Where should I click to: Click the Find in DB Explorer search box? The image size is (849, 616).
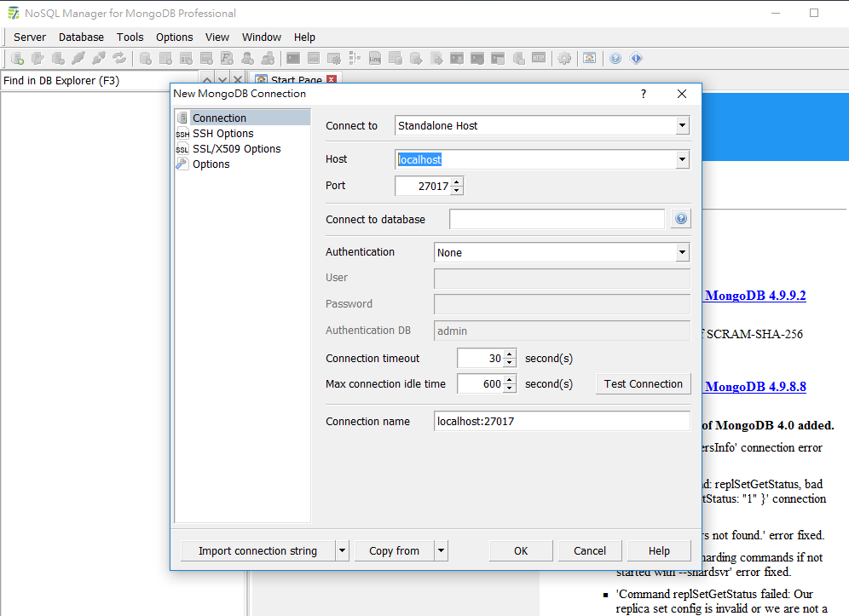[x=99, y=81]
